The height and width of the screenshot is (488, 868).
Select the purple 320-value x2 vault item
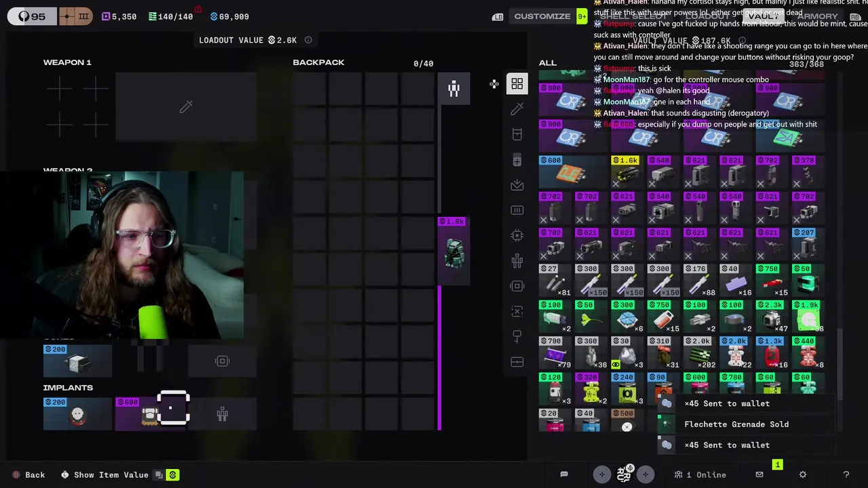(x=591, y=389)
